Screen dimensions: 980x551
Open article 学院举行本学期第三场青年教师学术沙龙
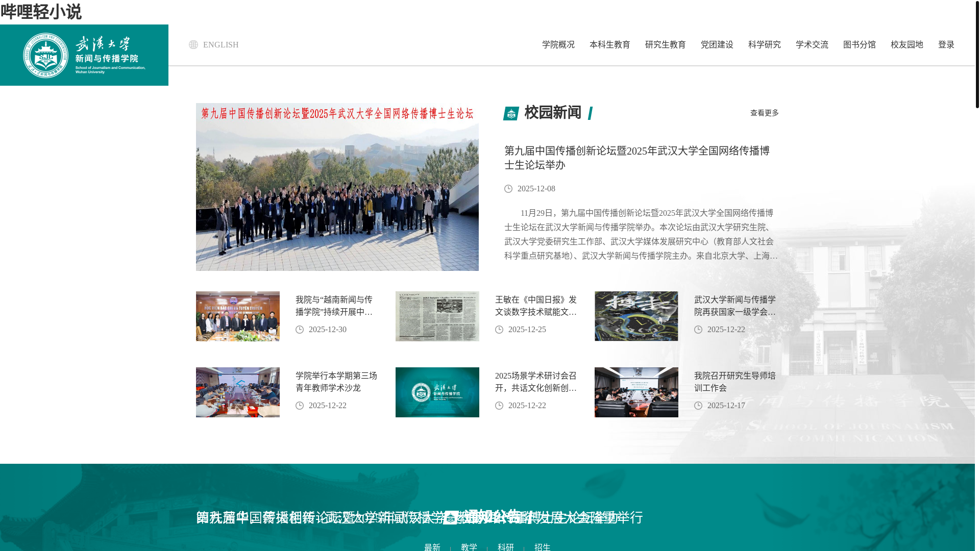336,382
